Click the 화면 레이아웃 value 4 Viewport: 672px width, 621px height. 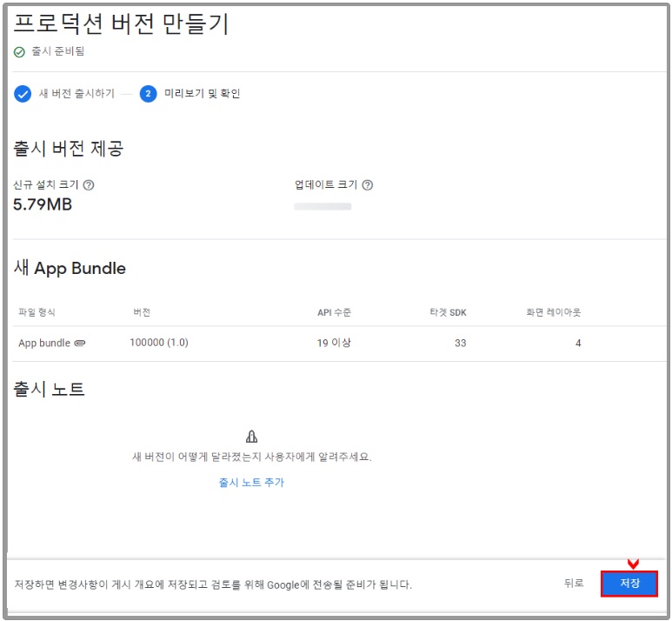coord(578,343)
